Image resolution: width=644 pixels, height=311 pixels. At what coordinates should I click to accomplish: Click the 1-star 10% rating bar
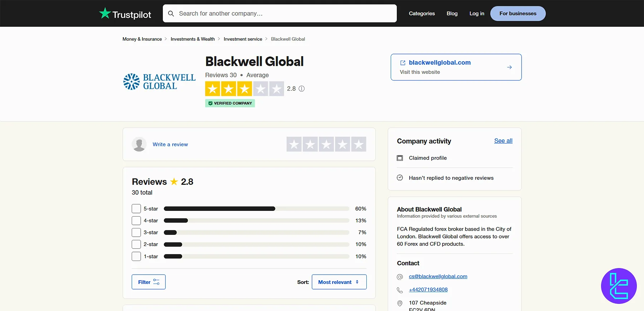(x=257, y=256)
